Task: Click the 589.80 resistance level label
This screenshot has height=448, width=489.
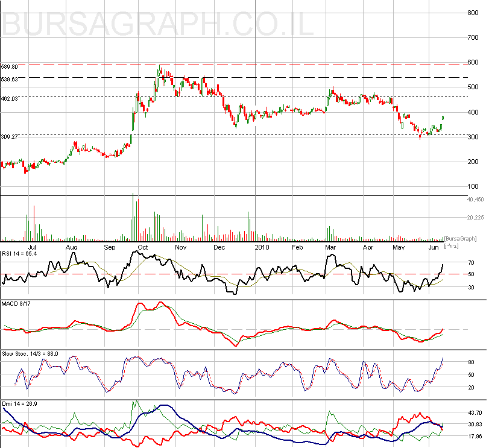Action: click(x=10, y=67)
